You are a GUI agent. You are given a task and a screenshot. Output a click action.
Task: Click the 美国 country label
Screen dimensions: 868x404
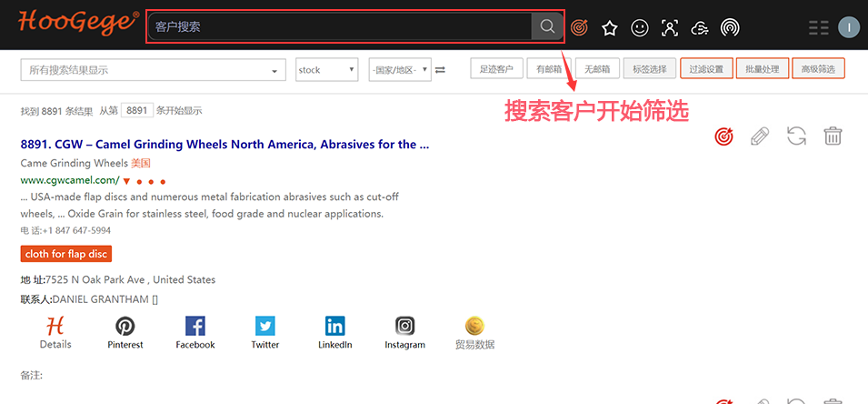141,163
